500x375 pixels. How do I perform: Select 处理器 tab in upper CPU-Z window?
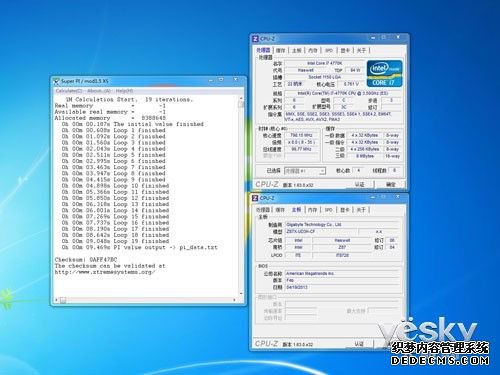coord(263,50)
